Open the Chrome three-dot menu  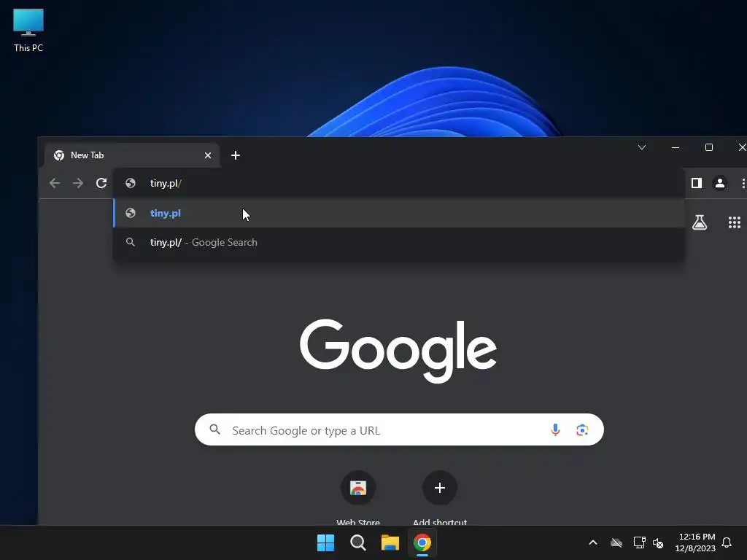(743, 183)
